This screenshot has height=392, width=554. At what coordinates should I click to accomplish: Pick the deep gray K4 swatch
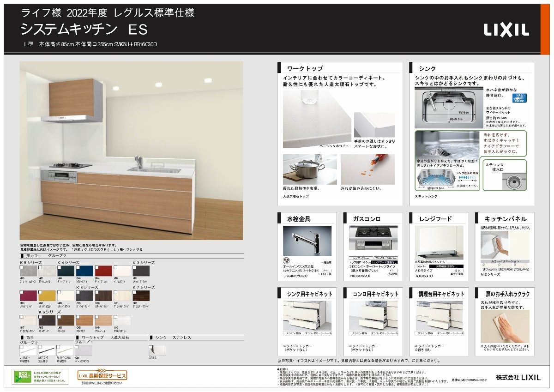tap(66, 271)
